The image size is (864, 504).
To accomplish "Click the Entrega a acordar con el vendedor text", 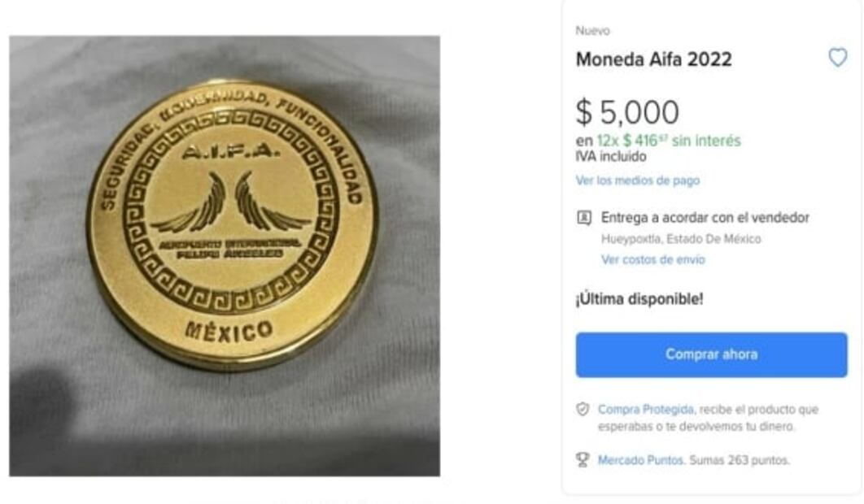I will [705, 218].
